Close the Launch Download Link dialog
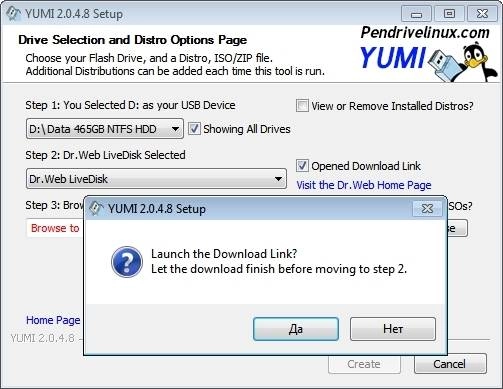Viewport: 503px width, 389px height. coord(427,209)
